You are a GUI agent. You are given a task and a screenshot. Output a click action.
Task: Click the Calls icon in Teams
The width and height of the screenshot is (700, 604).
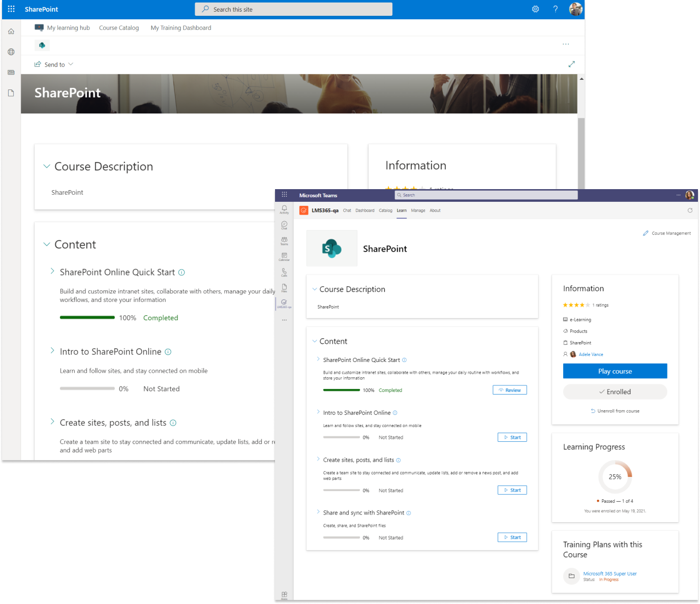pos(284,272)
